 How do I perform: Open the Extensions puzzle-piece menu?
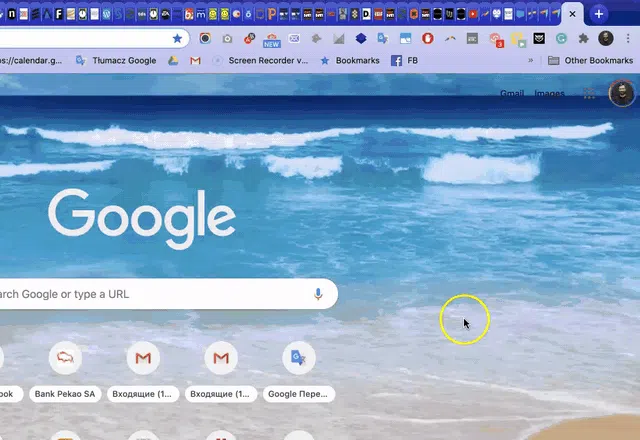583,39
